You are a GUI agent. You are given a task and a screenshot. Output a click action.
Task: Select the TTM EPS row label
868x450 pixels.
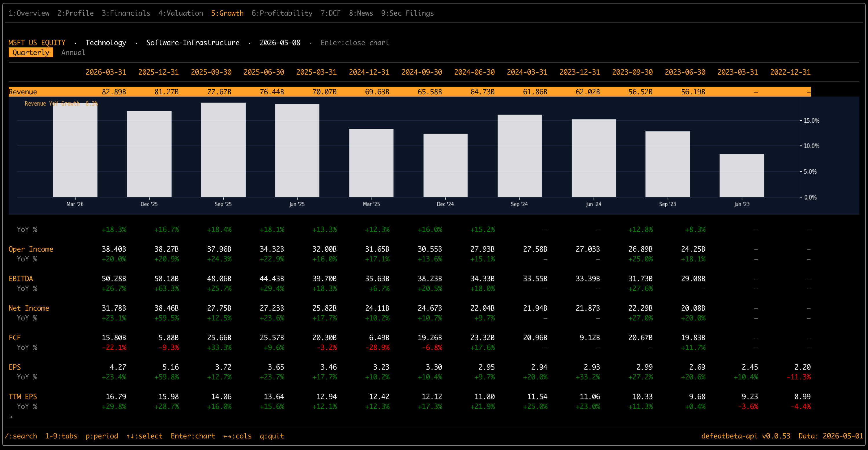coord(23,397)
